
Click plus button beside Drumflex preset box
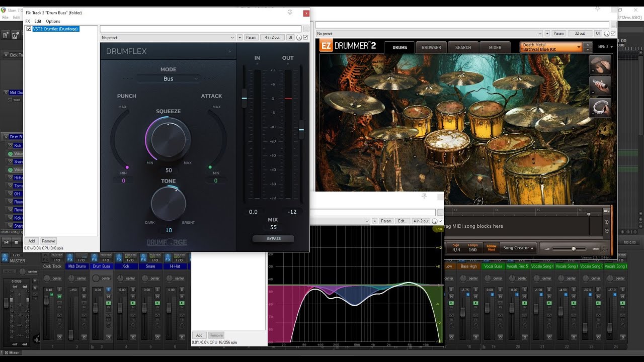click(x=239, y=38)
